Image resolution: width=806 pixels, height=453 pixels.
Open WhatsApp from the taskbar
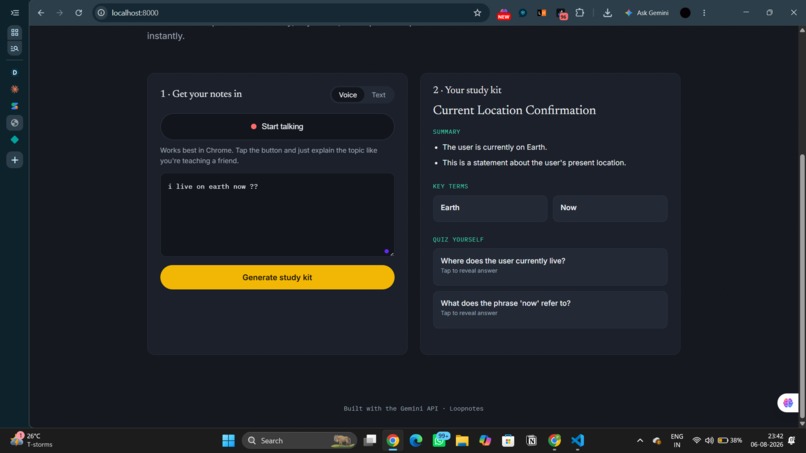pos(439,440)
